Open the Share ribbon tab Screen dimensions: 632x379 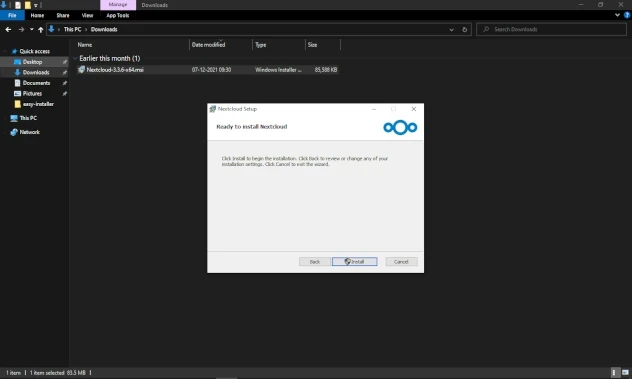[63, 15]
